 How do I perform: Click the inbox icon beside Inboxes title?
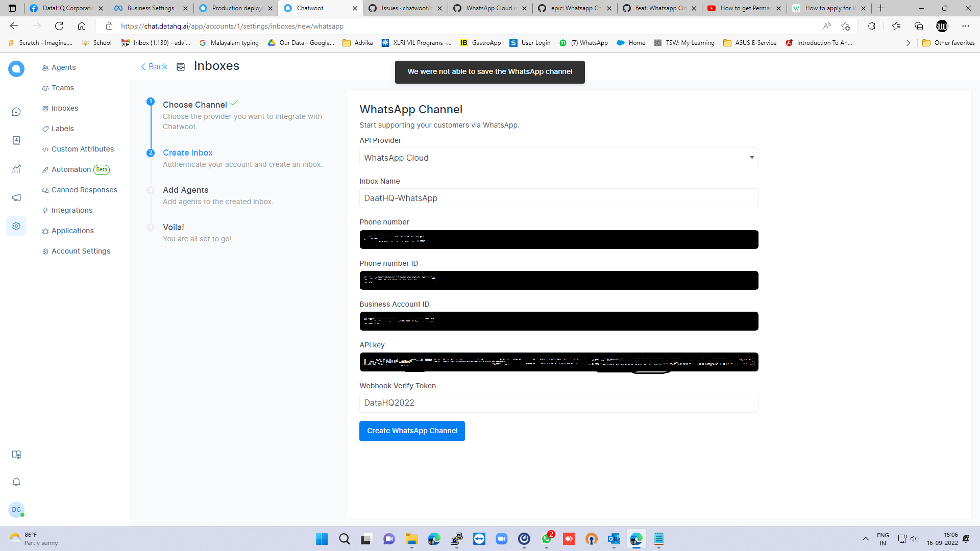pos(181,66)
